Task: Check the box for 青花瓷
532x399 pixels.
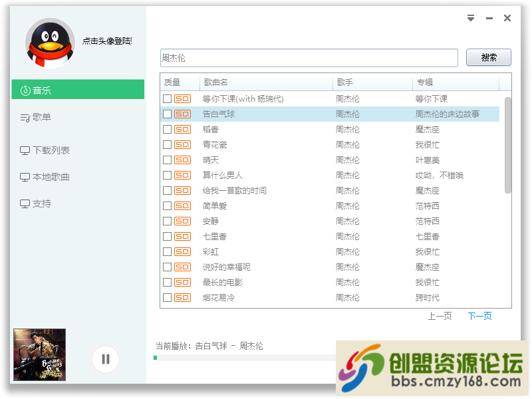Action: click(168, 144)
